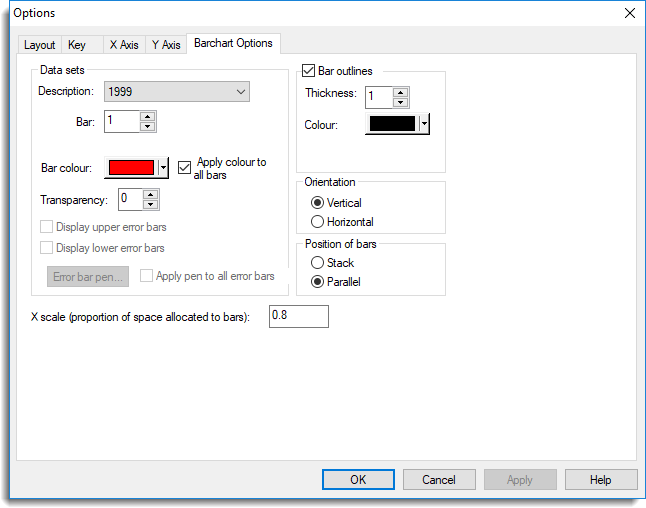Close the Options dialog window
The height and width of the screenshot is (508, 646).
tap(629, 13)
